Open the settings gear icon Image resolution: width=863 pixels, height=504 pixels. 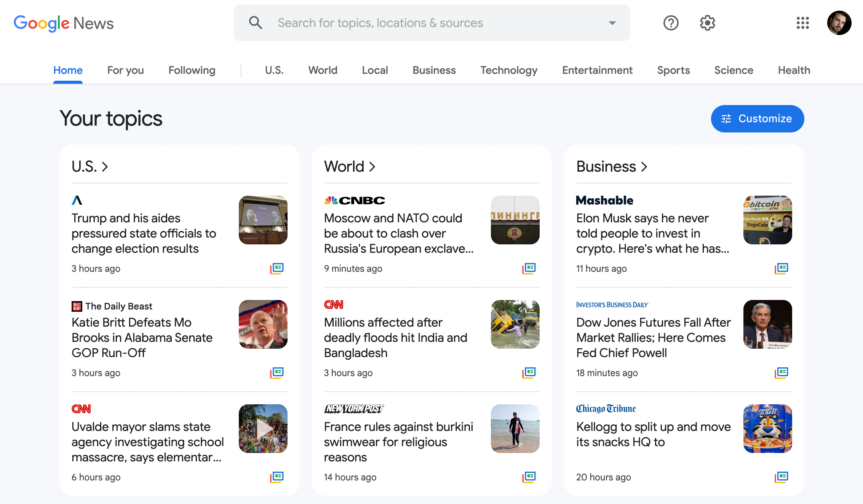point(708,23)
